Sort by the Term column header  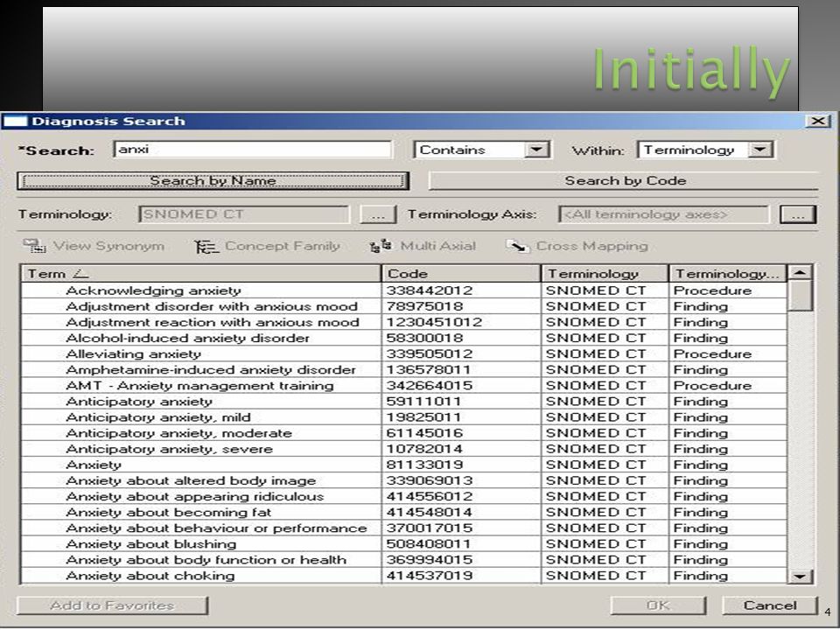[x=201, y=274]
